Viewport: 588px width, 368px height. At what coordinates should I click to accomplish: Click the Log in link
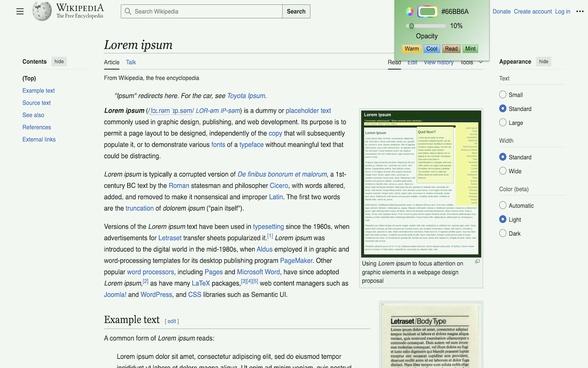tap(563, 11)
